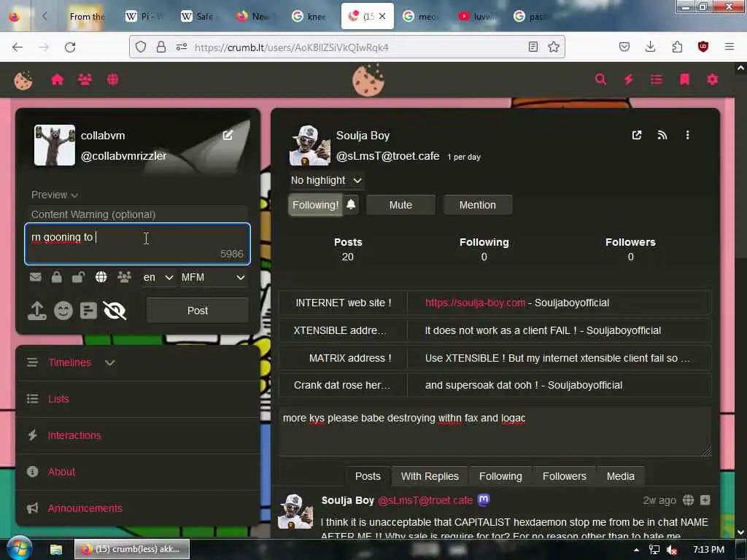Click collabvm avatar image
Image resolution: width=747 pixels, height=560 pixels.
(x=54, y=145)
